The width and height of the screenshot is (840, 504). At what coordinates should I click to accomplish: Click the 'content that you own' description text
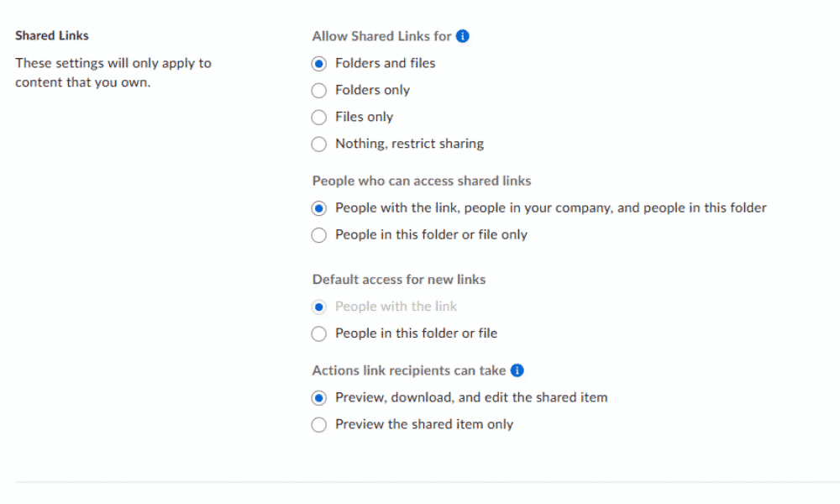pos(83,82)
